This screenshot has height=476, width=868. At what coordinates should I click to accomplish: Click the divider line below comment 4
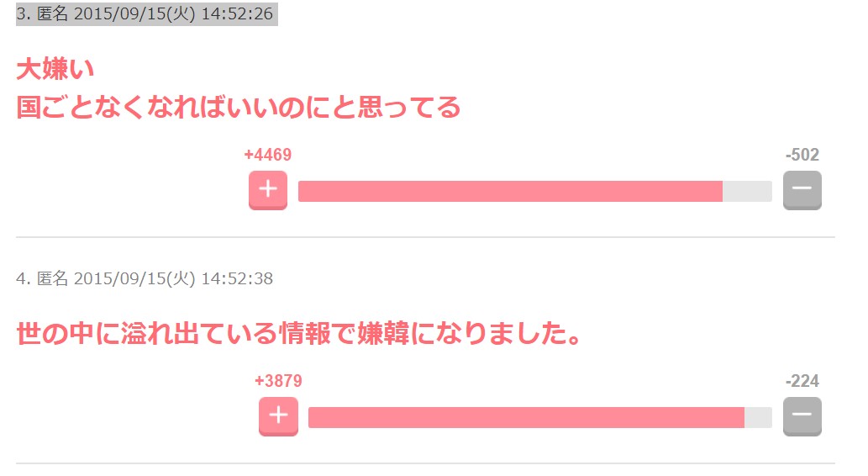[425, 463]
